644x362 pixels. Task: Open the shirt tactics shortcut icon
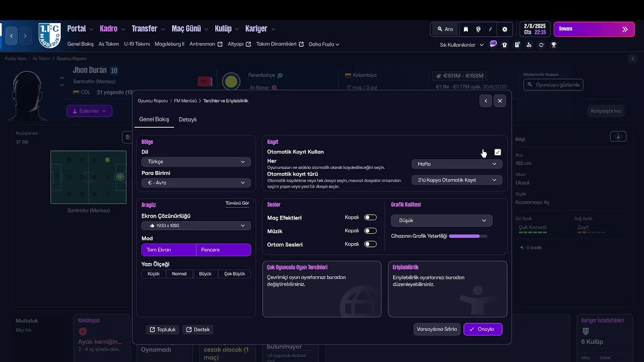coord(505,45)
